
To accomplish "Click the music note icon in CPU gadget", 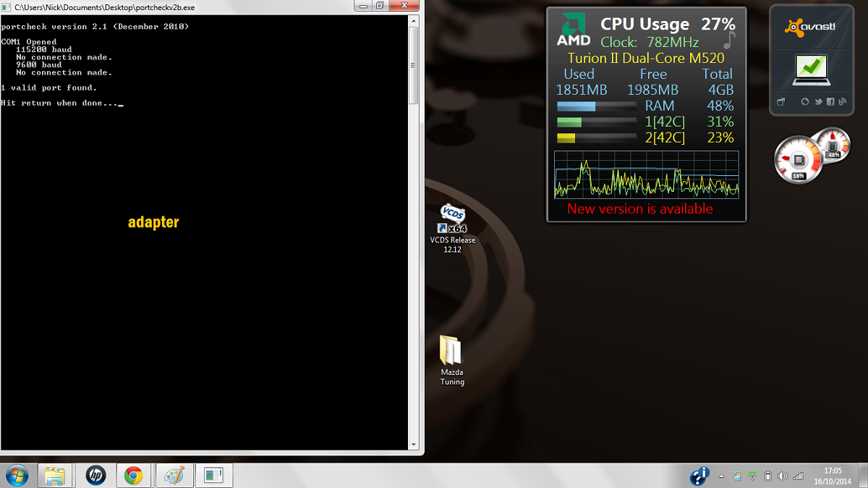I will 729,40.
